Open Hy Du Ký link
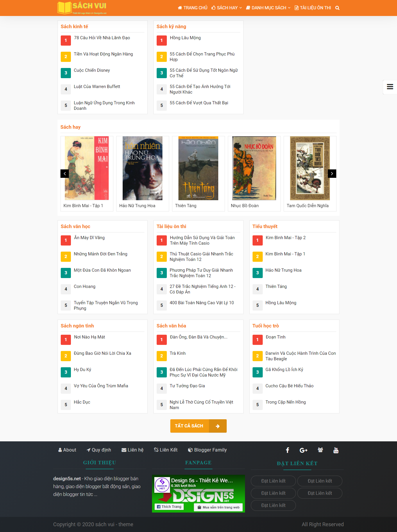This screenshot has width=397, height=532. click(x=83, y=370)
